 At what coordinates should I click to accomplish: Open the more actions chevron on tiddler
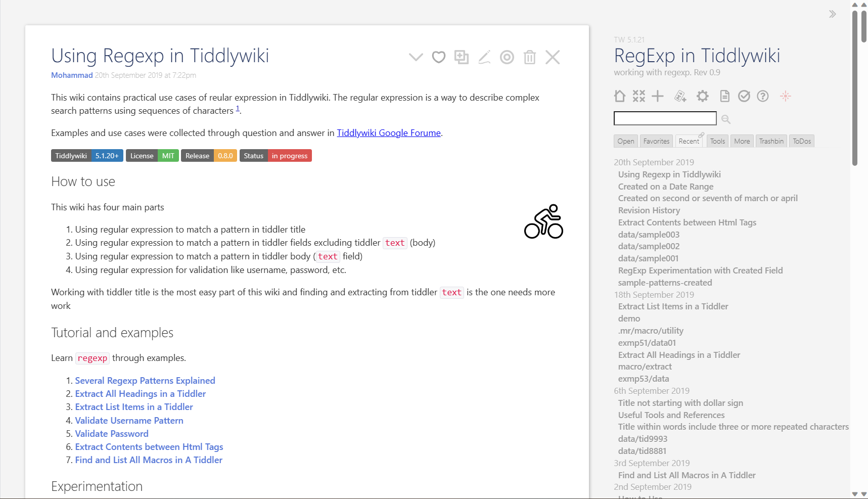416,57
